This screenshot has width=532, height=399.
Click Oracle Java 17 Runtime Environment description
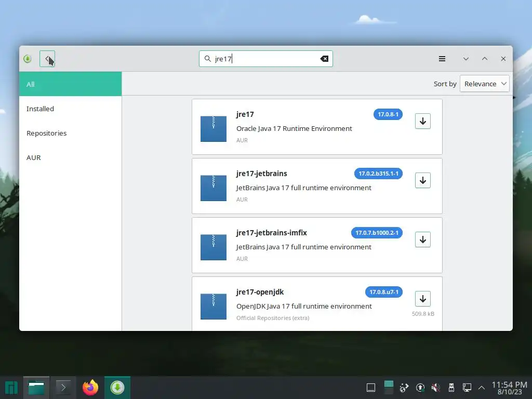(x=294, y=129)
